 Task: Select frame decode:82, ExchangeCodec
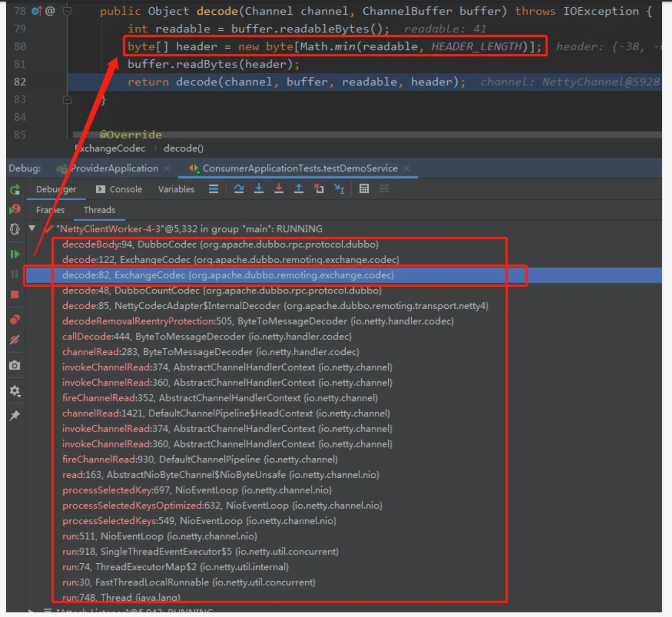[x=344, y=275]
